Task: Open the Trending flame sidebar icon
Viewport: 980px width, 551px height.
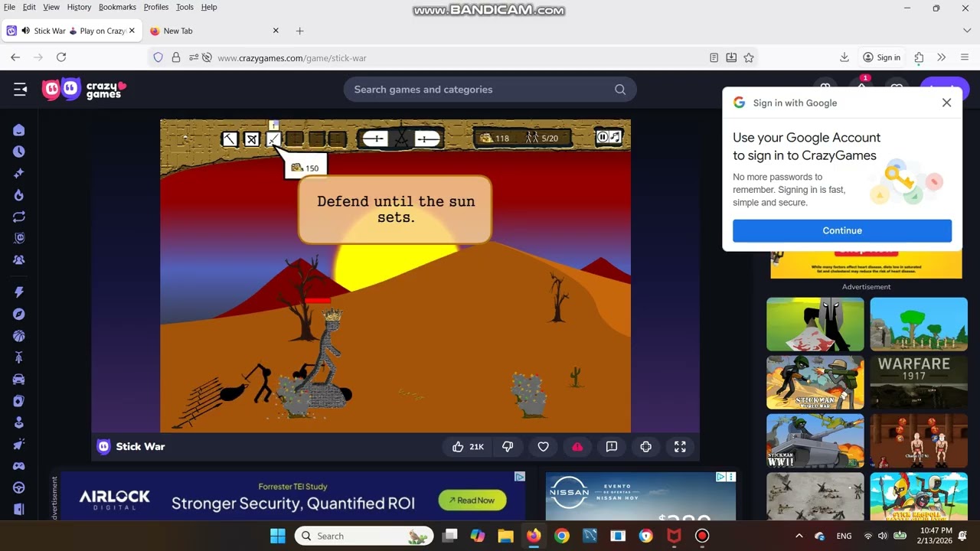Action: [19, 195]
